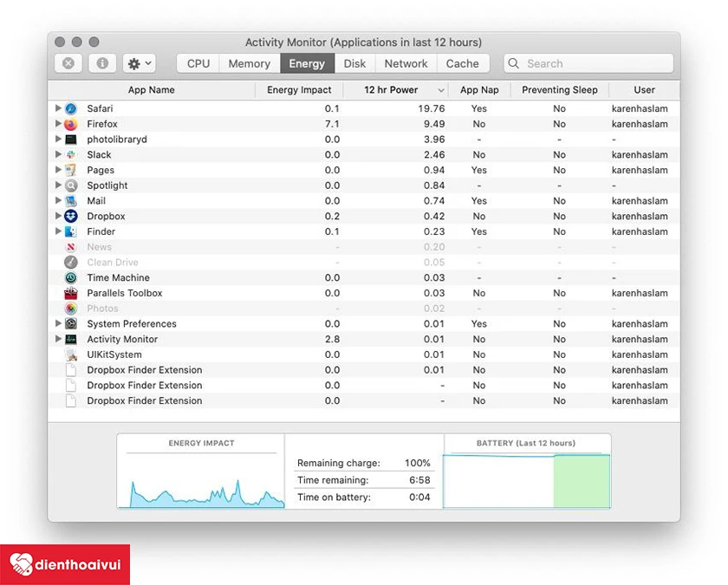Open the Network tab

(406, 63)
